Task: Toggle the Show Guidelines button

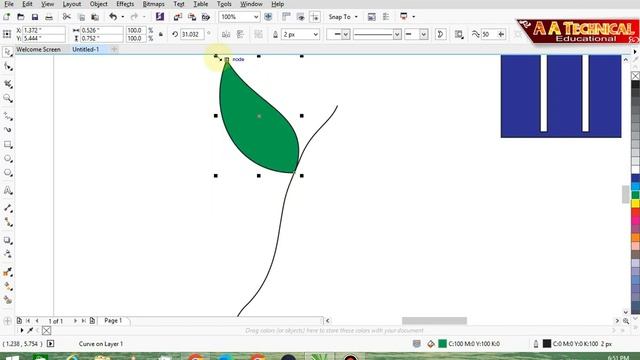Action: pyautogui.click(x=315, y=17)
